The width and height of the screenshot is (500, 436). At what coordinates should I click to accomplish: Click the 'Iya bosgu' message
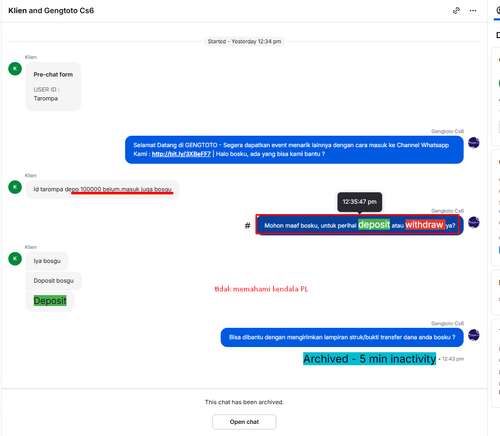pos(47,261)
